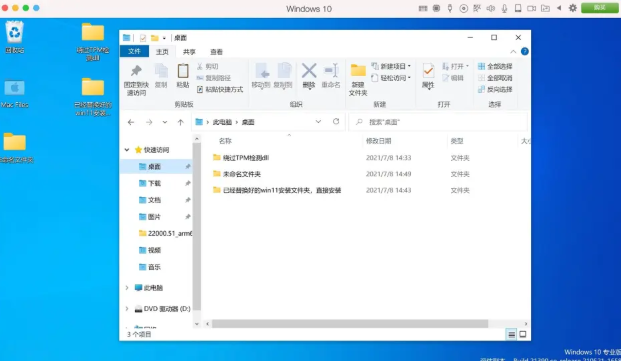
Task: Click the Properties (属性) checkmark icon
Action: click(428, 71)
